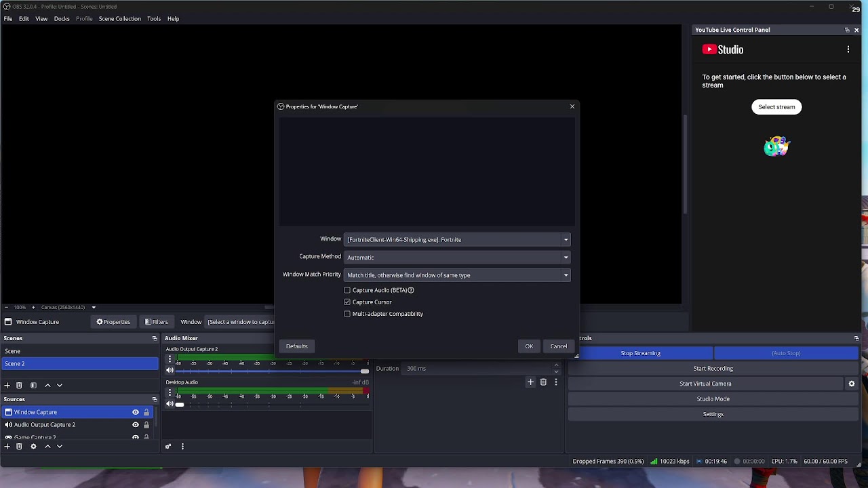Open the Window selection dropdown
The height and width of the screenshot is (488, 868).
tap(457, 239)
